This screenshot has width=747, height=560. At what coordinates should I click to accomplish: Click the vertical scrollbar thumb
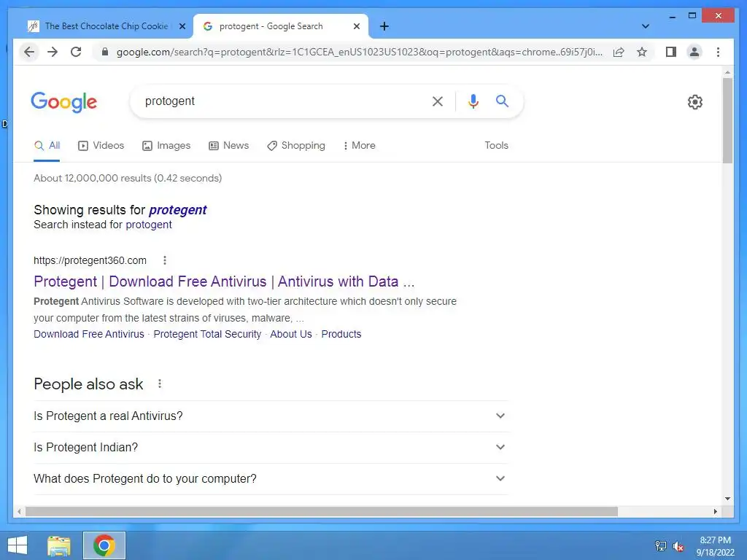click(727, 121)
